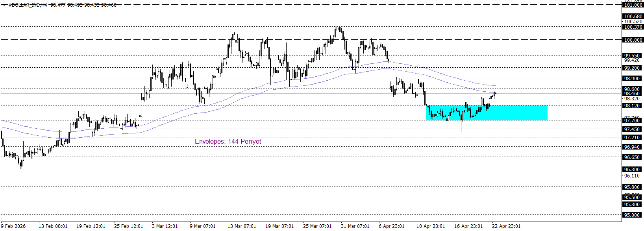Select the 96.940 price level tag

click(x=632, y=147)
